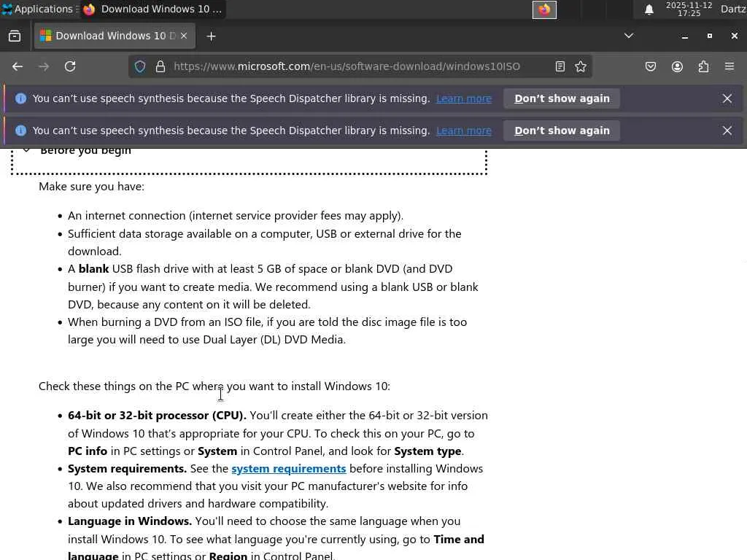This screenshot has height=560, width=747.
Task: Click the text 'Make sure you have:'
Action: 91,186
